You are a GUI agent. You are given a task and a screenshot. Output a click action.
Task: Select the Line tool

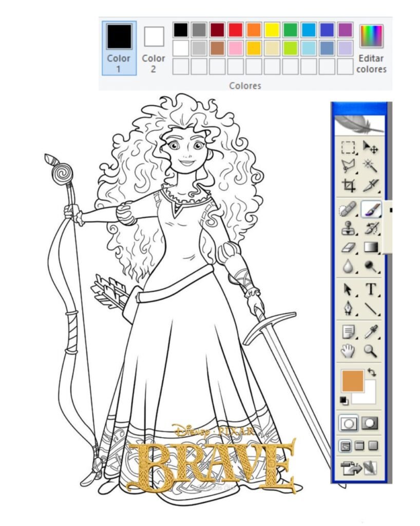coord(371,308)
